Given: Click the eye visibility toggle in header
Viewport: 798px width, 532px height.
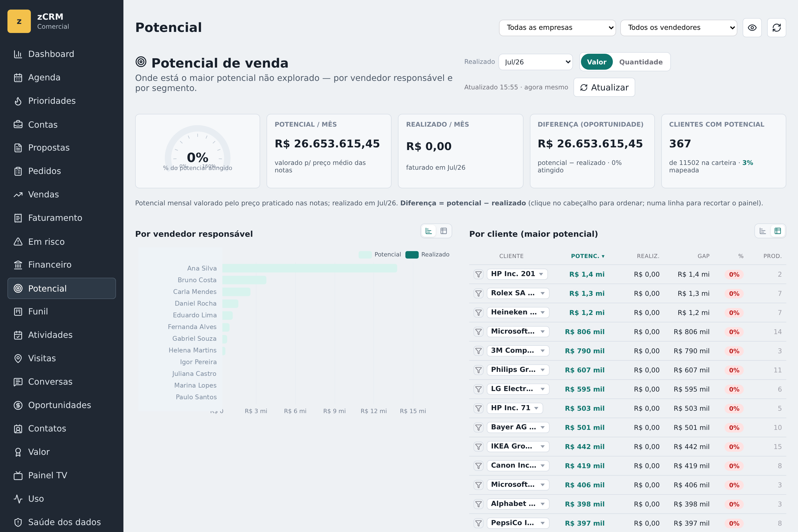Looking at the screenshot, I should point(752,27).
